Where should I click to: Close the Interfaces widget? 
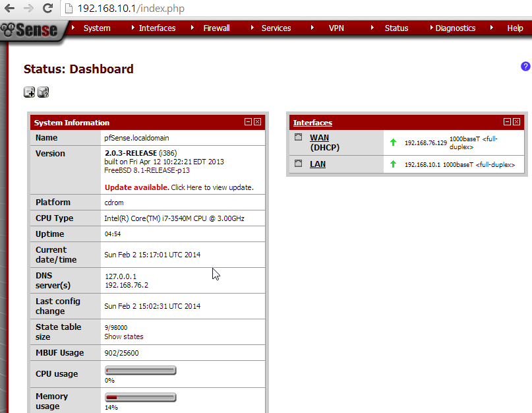pos(516,121)
